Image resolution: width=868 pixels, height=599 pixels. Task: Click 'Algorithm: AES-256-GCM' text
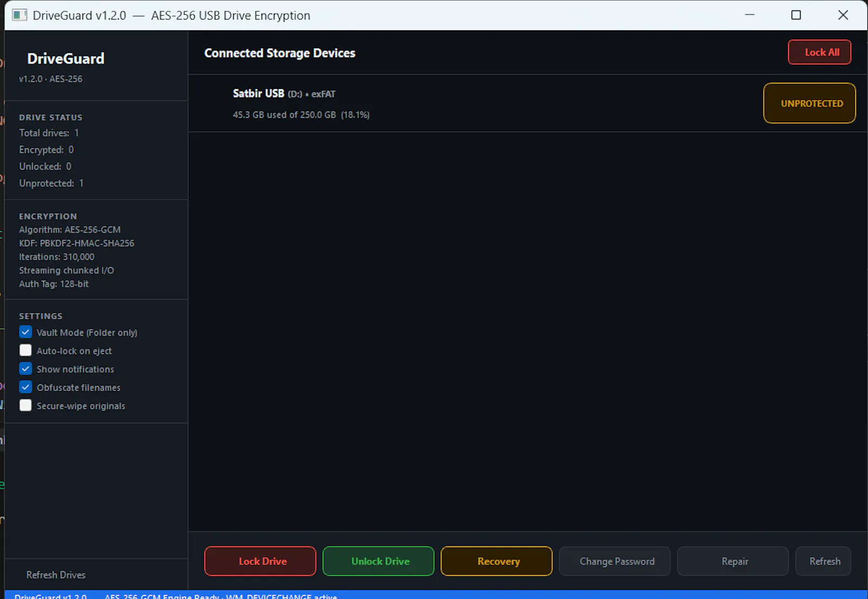[x=70, y=230]
